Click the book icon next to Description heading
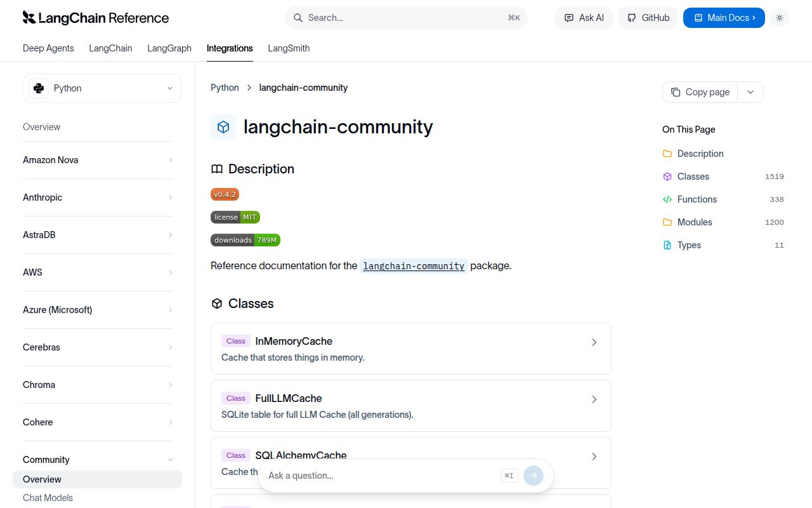Screen dimensions: 812x508 [217, 169]
